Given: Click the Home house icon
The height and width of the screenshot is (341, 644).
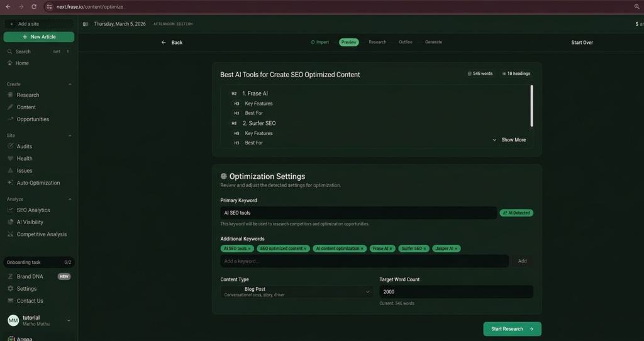Looking at the screenshot, I should (10, 63).
